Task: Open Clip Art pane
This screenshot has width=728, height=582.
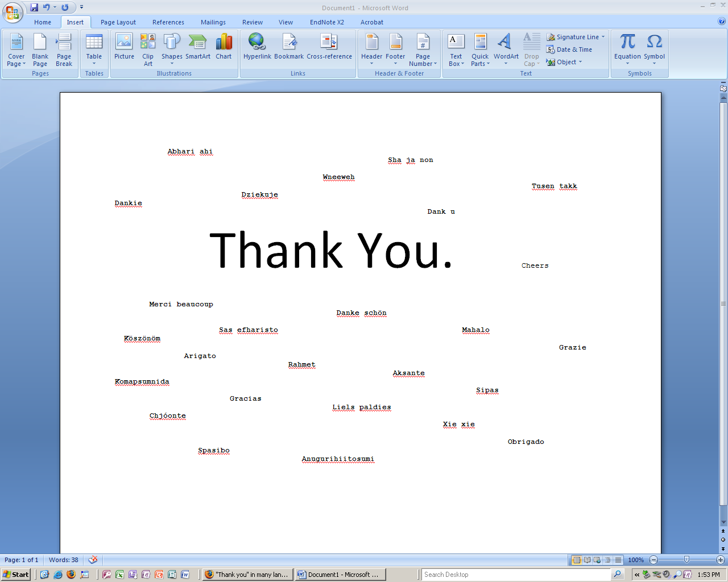Action: (148, 50)
